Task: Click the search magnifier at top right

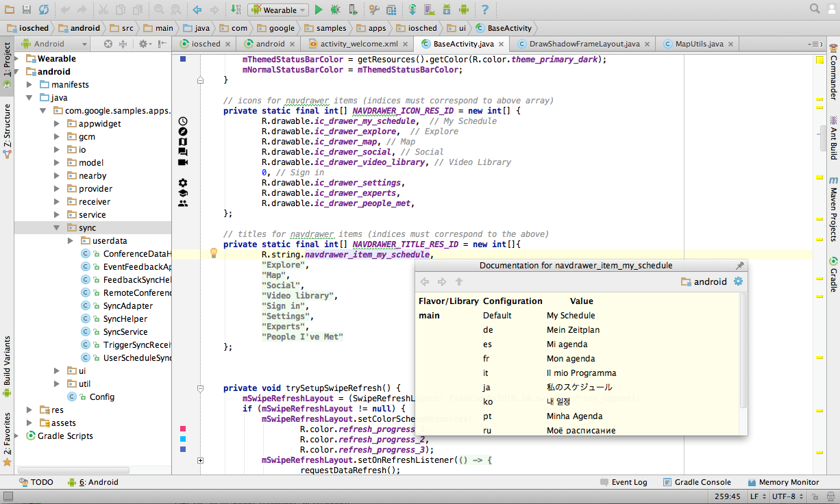Action: click(x=815, y=9)
